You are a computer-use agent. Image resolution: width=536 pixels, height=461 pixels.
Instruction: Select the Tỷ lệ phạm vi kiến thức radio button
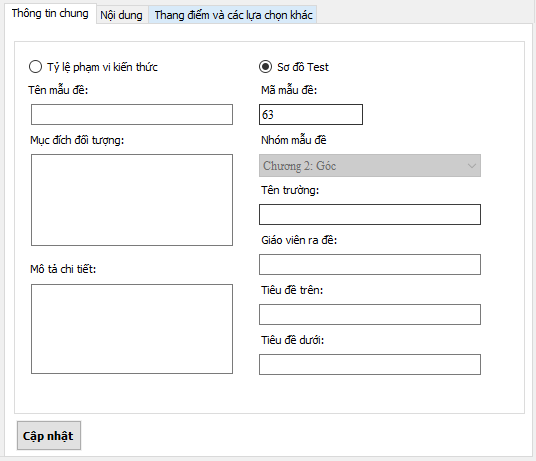coord(36,67)
